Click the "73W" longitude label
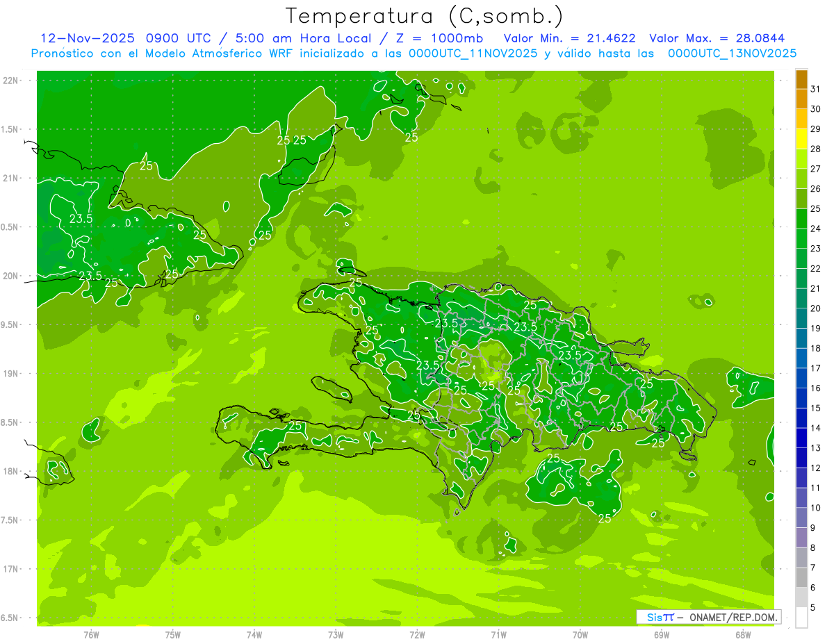Screen dimensions: 834x644 tap(336, 634)
